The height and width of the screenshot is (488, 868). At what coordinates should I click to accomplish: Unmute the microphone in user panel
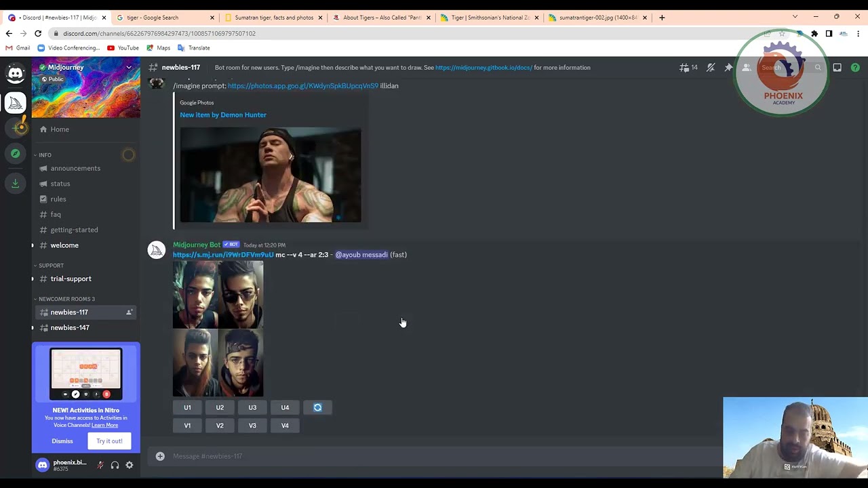(100, 465)
